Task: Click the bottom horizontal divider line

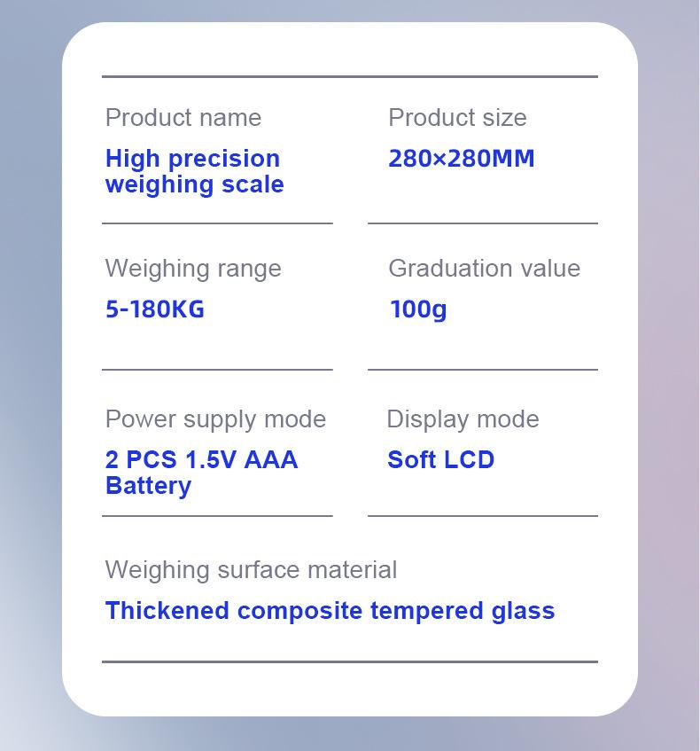Action: (349, 661)
